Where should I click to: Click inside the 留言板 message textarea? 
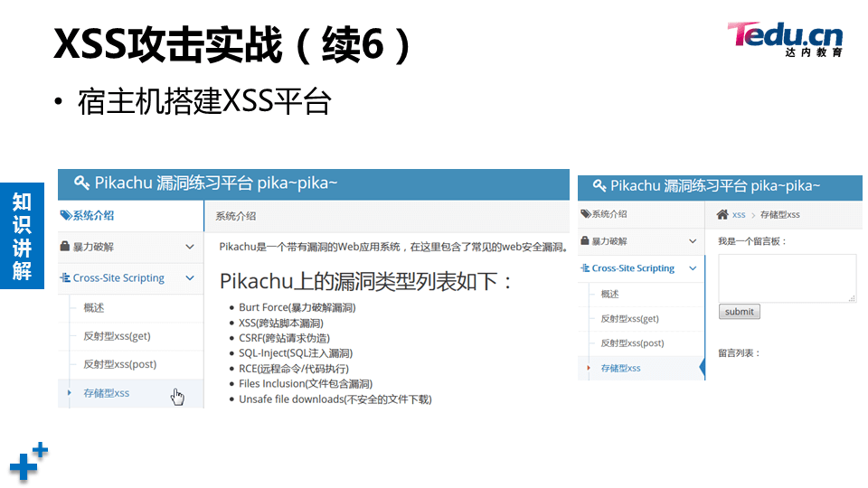tap(788, 278)
